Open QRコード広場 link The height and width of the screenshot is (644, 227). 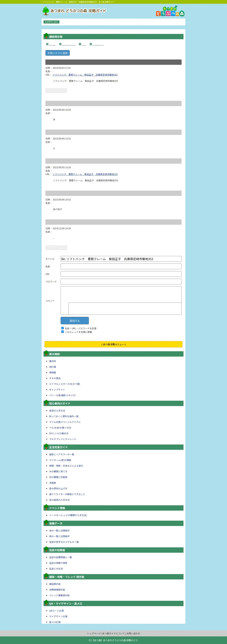pyautogui.click(x=56, y=611)
